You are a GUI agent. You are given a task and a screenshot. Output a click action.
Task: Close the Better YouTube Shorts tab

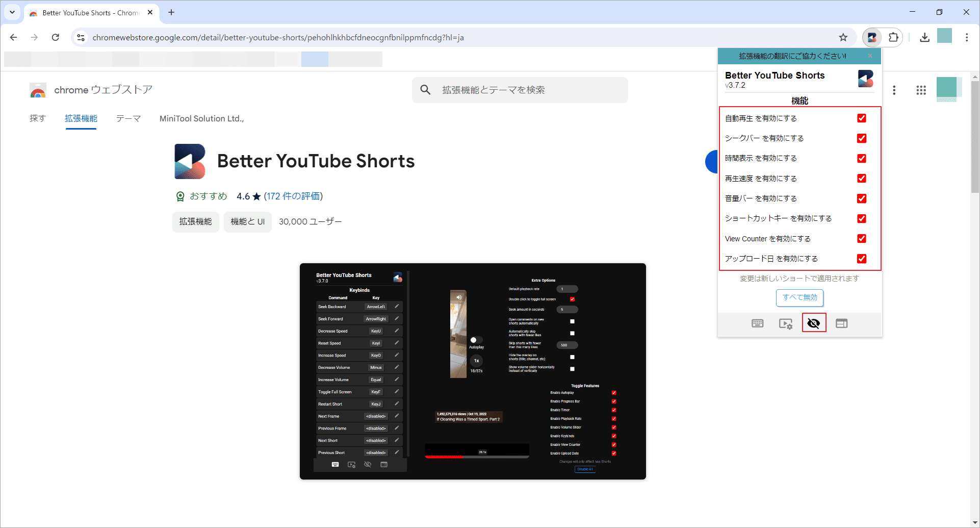click(150, 12)
